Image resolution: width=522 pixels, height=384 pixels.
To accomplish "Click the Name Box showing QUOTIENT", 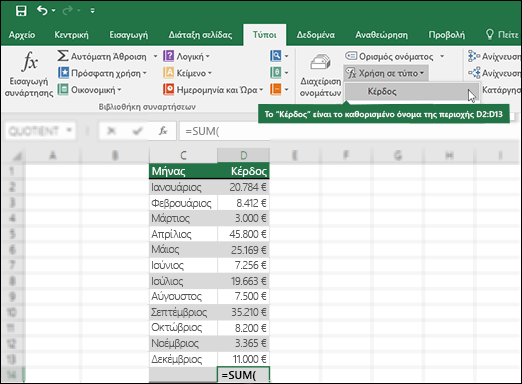I will point(35,131).
